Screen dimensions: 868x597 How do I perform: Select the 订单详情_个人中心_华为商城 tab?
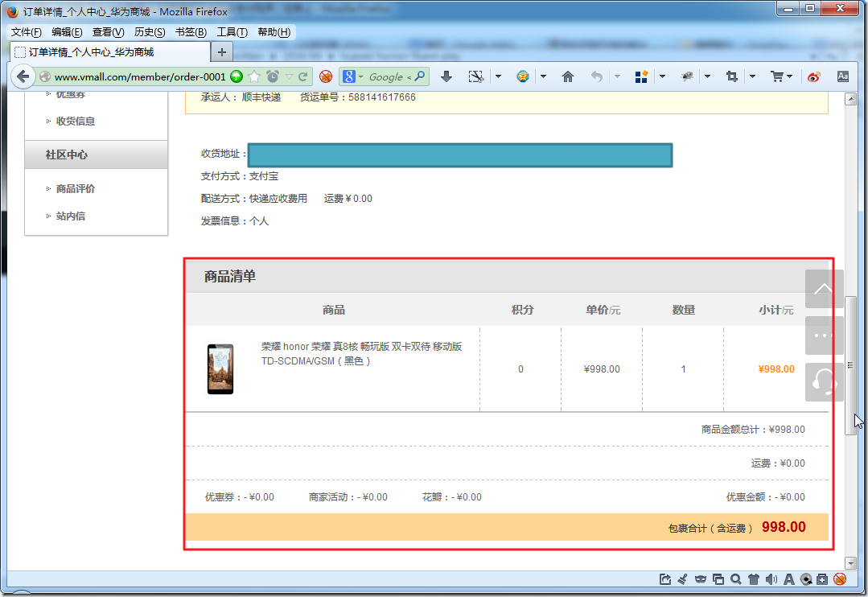point(109,52)
